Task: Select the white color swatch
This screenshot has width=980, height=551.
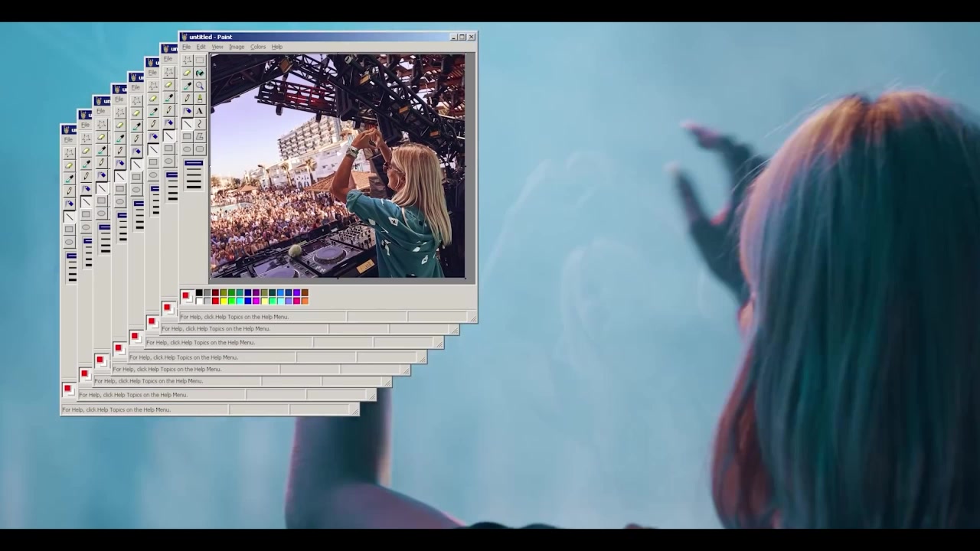Action: coord(199,301)
